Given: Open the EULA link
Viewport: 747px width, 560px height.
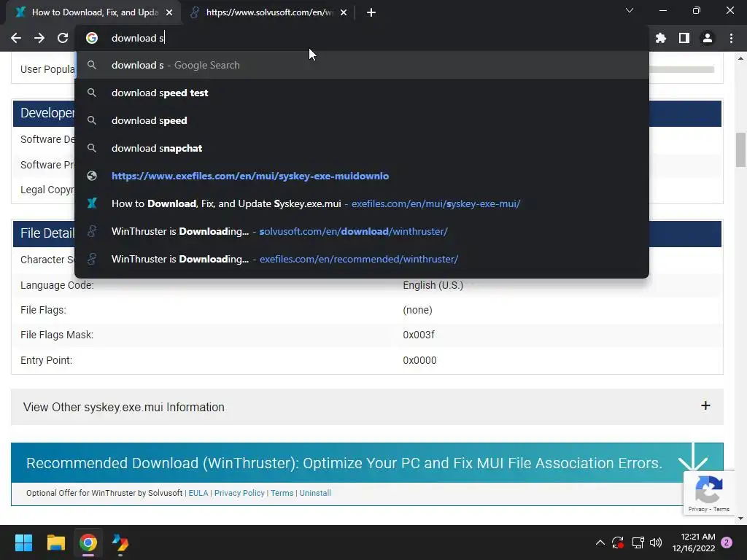Looking at the screenshot, I should pos(198,493).
